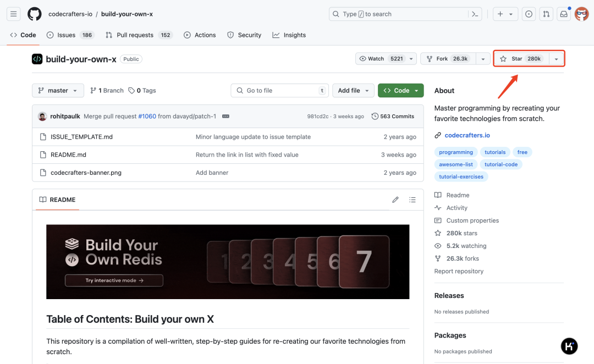
Task: Open 'Minor language update to issue template' commit
Action: pyautogui.click(x=253, y=137)
